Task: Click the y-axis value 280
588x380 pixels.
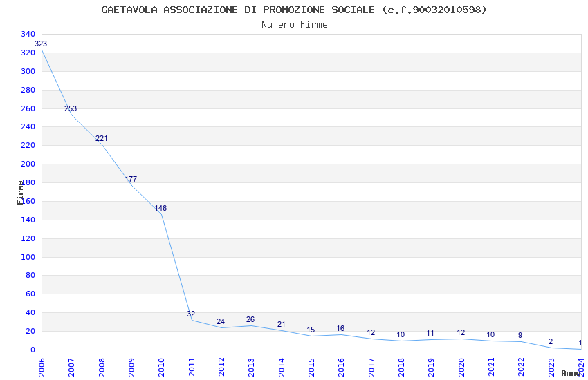Action: [x=28, y=90]
